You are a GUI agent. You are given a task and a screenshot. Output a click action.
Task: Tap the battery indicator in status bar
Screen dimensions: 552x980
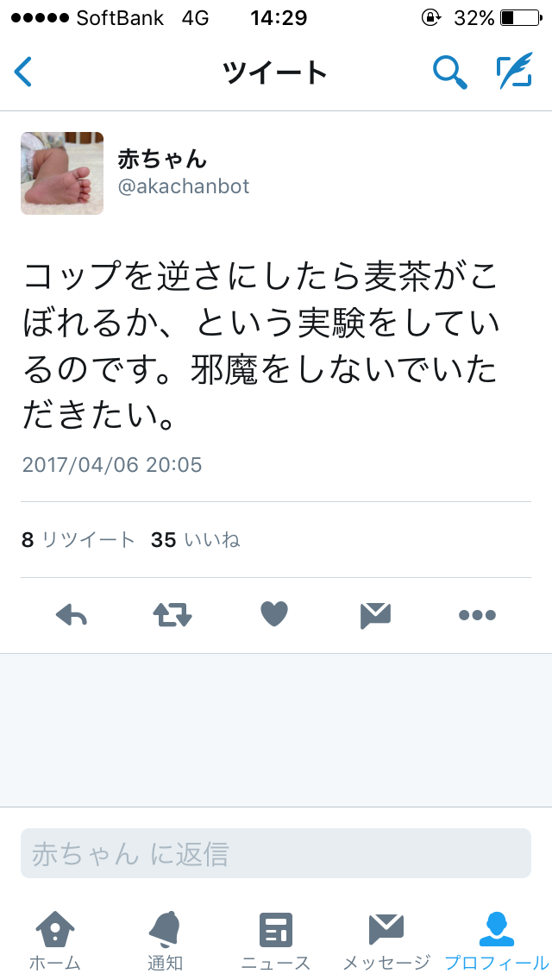click(x=521, y=18)
